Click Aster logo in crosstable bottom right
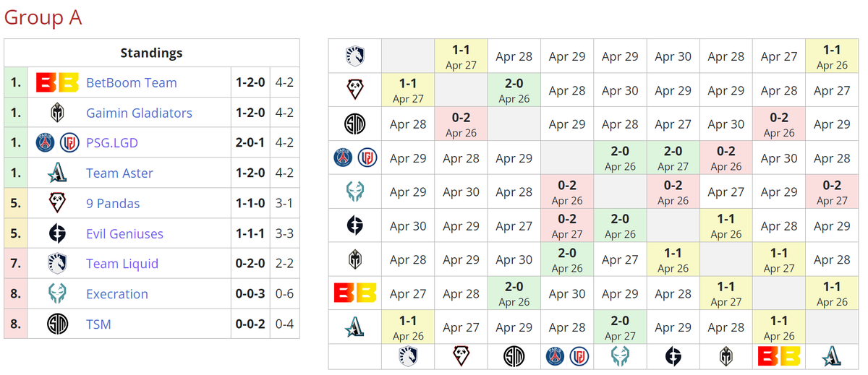Image resolution: width=868 pixels, height=375 pixels. pos(832,355)
